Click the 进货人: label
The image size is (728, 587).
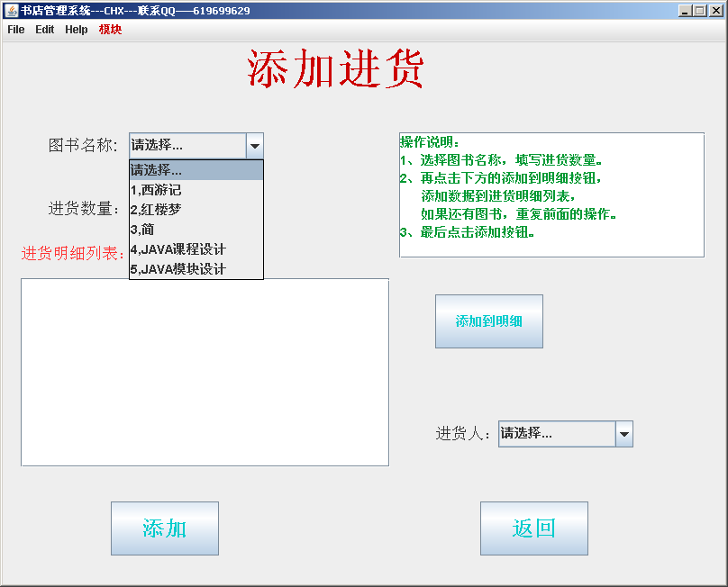point(463,434)
